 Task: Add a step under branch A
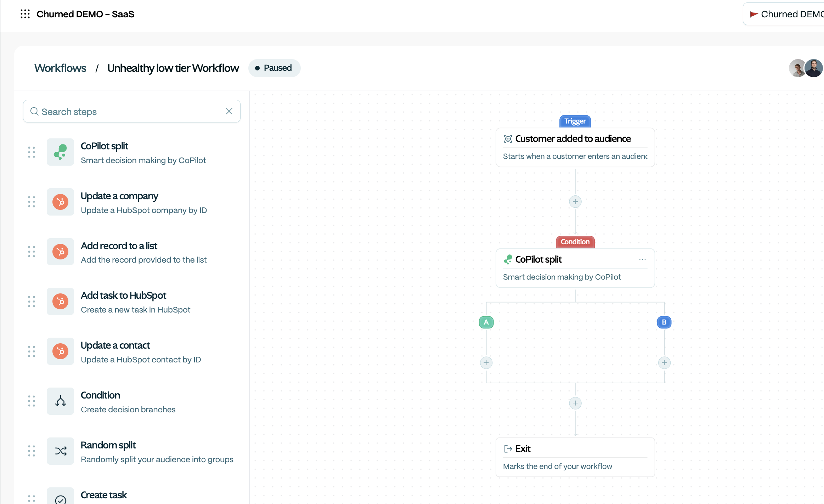pyautogui.click(x=486, y=363)
